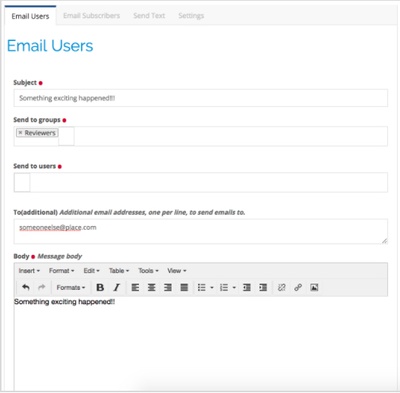Image resolution: width=400 pixels, height=393 pixels.
Task: Undo the last edit in the body editor
Action: click(26, 287)
